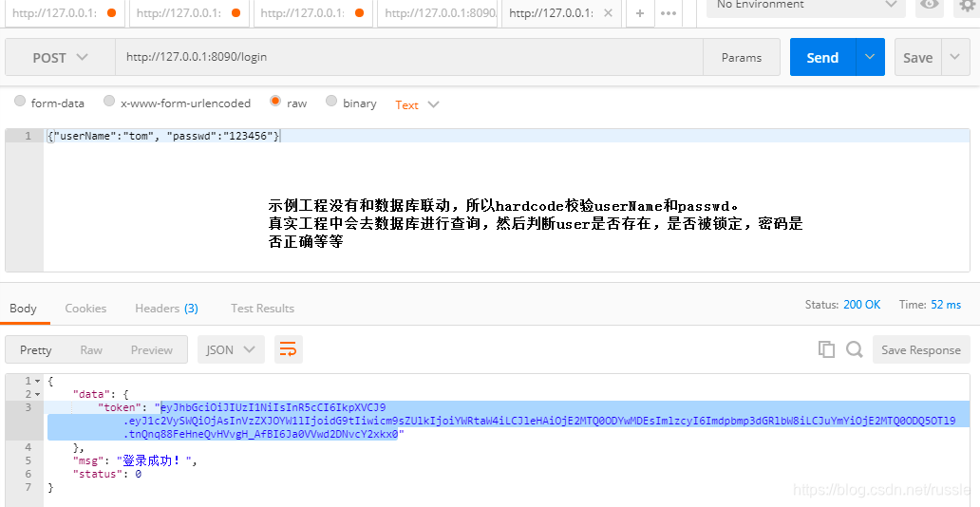Collapse response JSON line 1 fold arrow
The width and height of the screenshot is (980, 507).
click(37, 381)
